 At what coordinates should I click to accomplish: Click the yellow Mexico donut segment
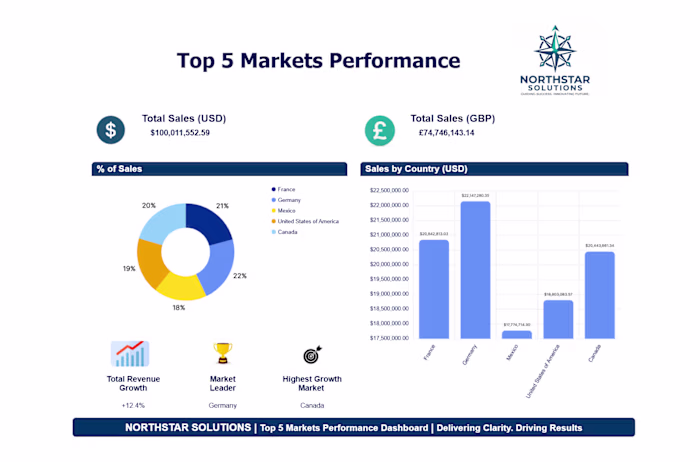pyautogui.click(x=181, y=288)
